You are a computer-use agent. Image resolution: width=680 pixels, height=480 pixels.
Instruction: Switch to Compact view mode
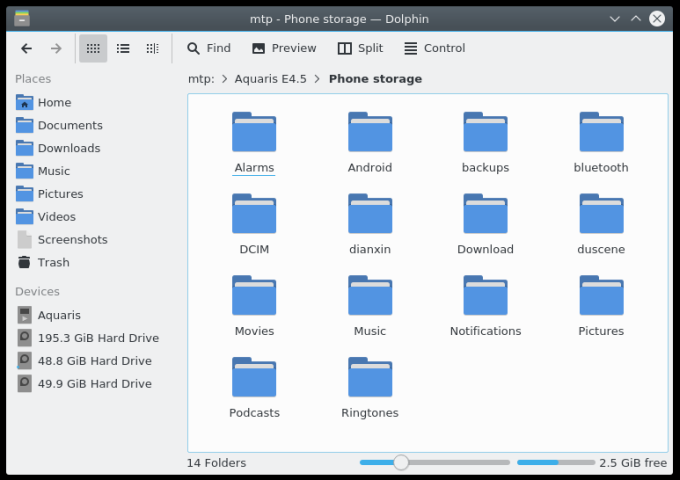click(123, 48)
